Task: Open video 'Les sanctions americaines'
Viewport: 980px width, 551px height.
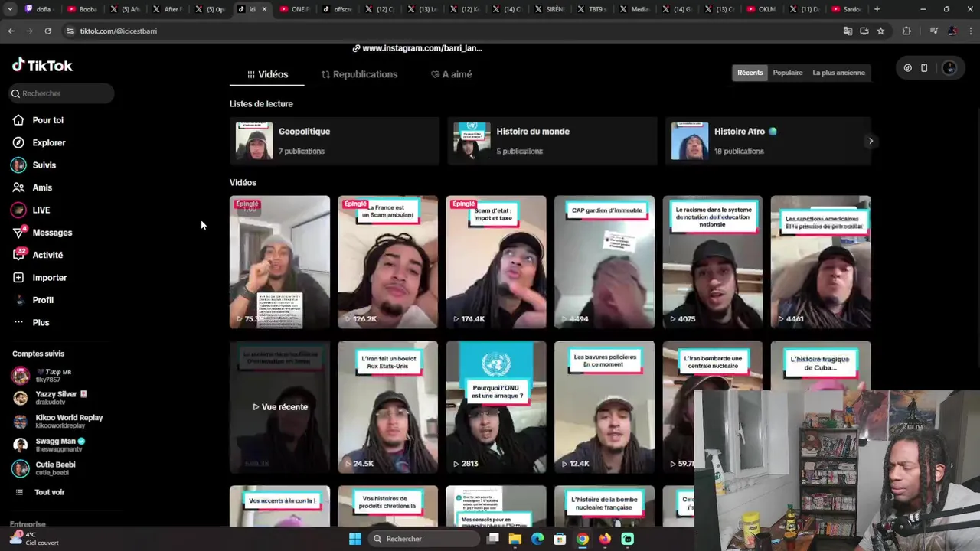Action: click(821, 262)
